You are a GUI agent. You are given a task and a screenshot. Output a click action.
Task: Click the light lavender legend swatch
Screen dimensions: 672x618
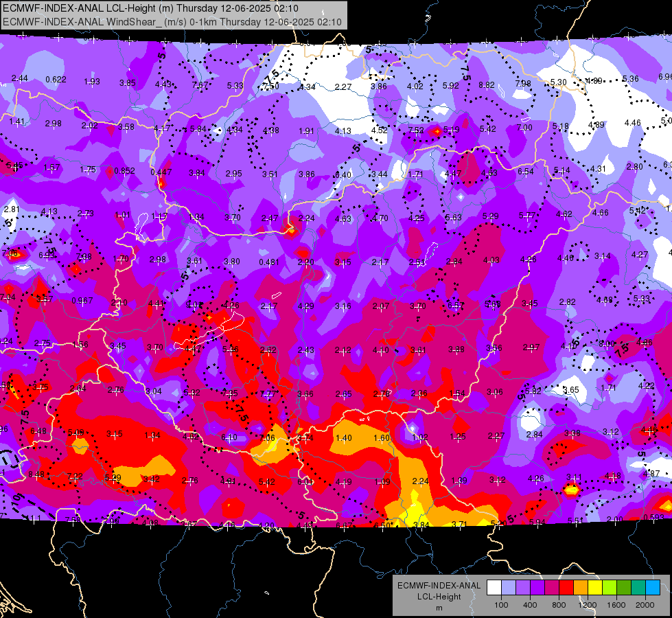click(509, 587)
